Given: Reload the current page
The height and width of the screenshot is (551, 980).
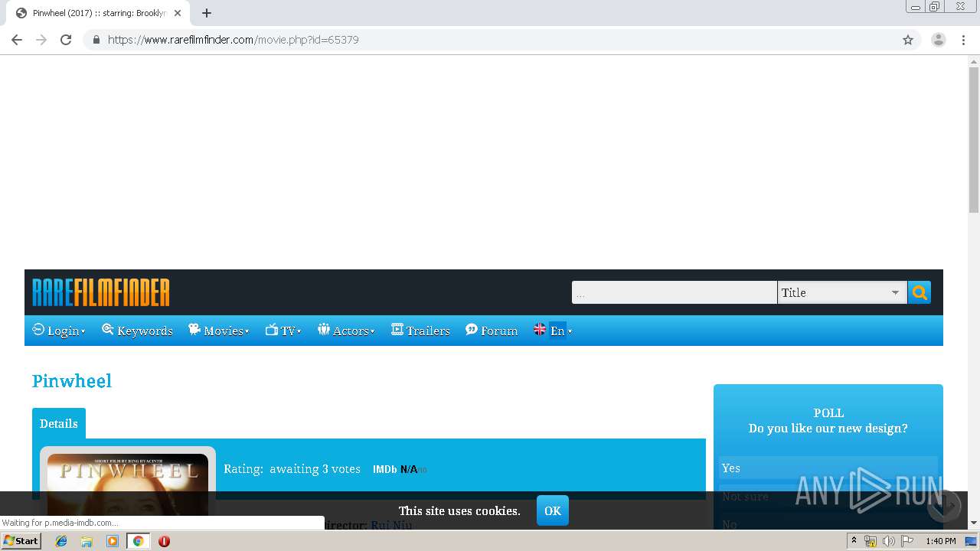Looking at the screenshot, I should pos(66,40).
